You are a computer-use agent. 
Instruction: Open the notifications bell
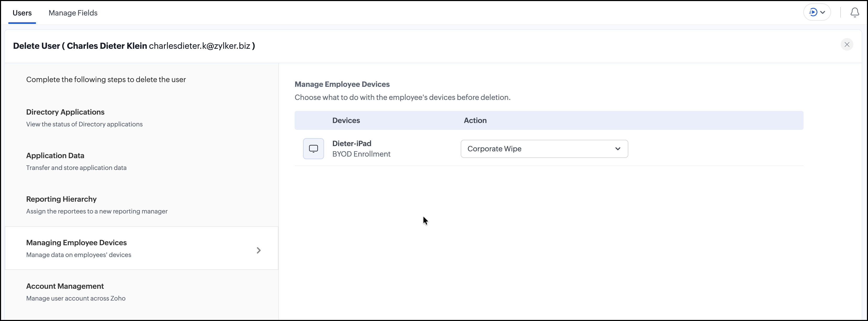855,13
